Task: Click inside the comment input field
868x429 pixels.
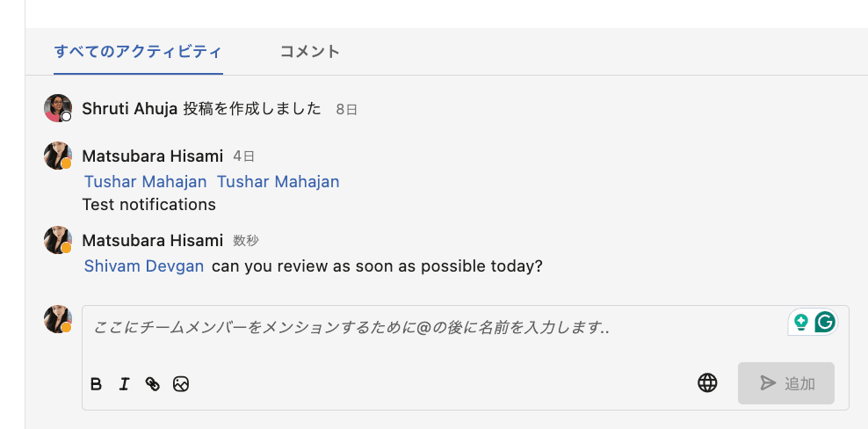Action: pos(430,339)
